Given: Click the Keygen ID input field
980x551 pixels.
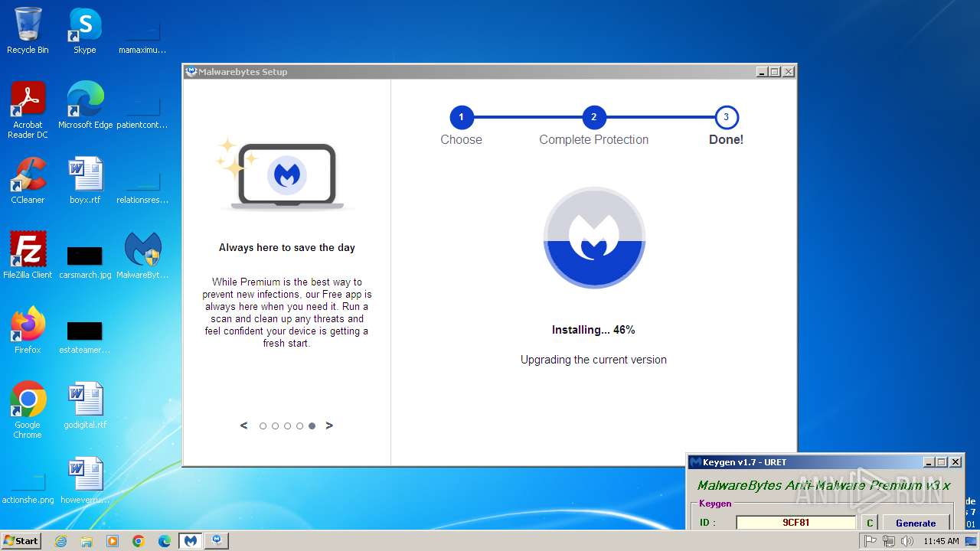Looking at the screenshot, I should [x=795, y=523].
